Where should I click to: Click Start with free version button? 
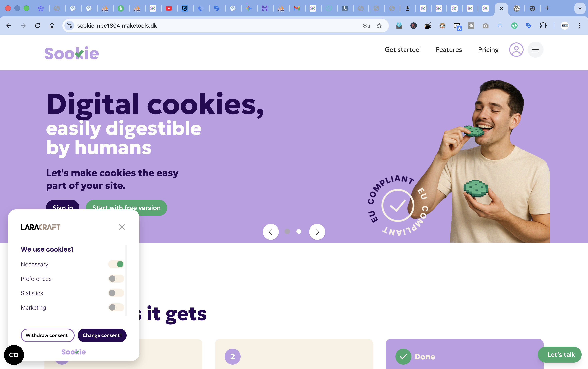point(126,208)
